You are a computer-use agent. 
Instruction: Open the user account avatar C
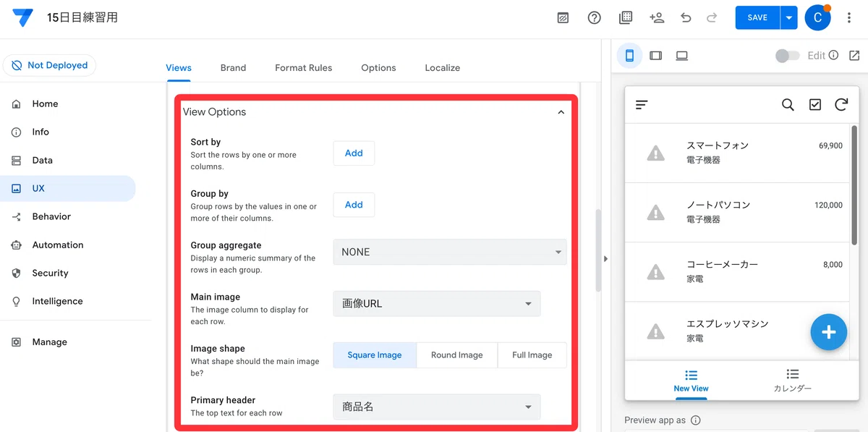coord(817,18)
